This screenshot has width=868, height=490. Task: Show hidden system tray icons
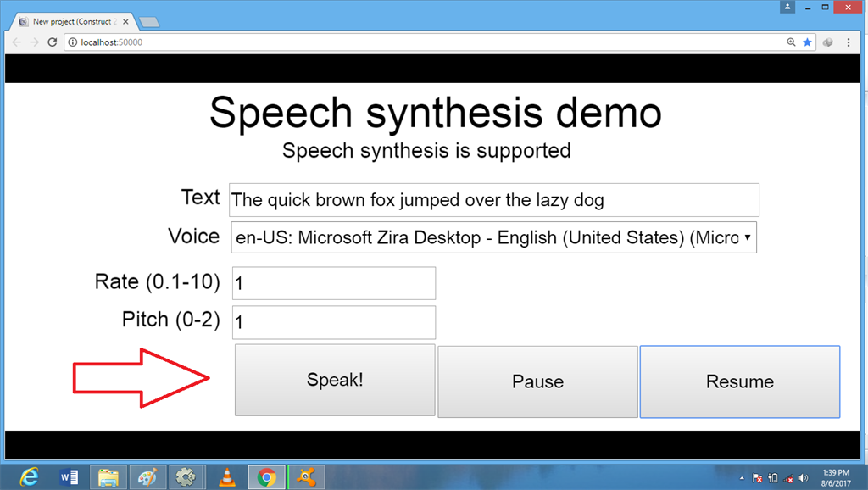pyautogui.click(x=742, y=476)
